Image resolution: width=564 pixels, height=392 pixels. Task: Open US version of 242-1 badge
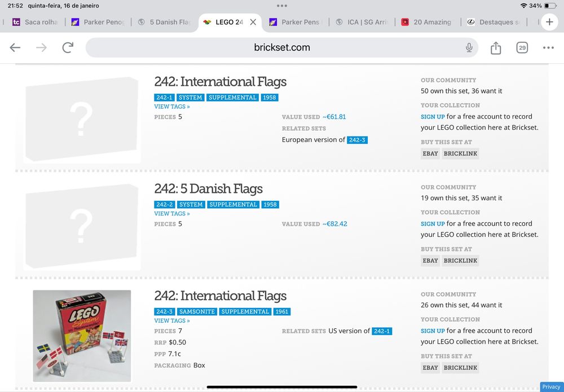pyautogui.click(x=382, y=331)
